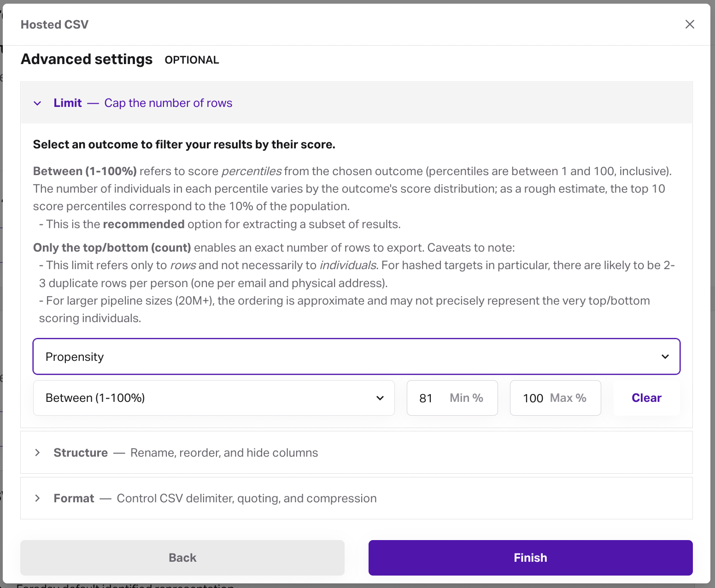Open the Propensity outcome dropdown

pos(357,357)
